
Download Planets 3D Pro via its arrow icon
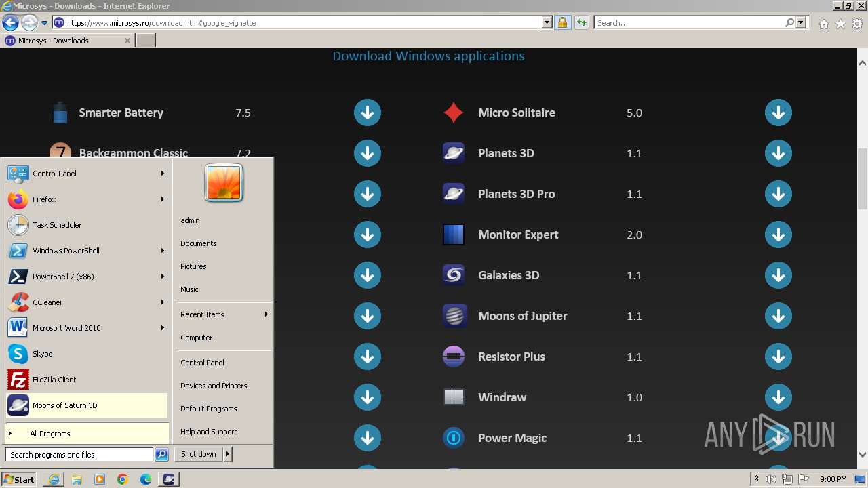[778, 194]
